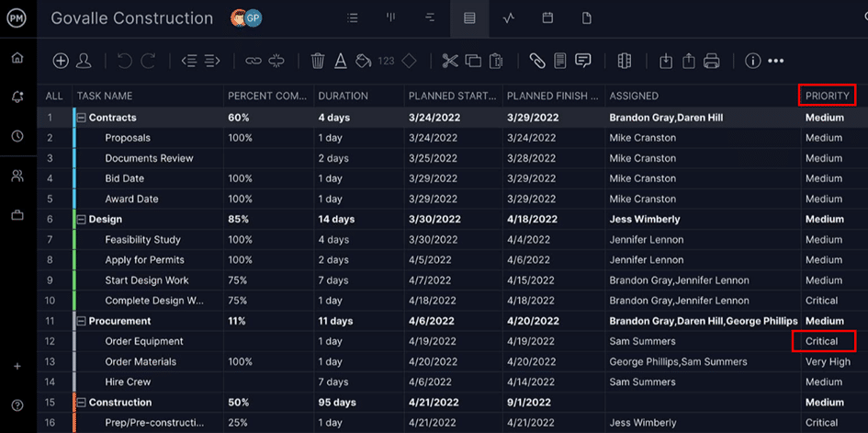Click the ASSIGNED column header
Image resolution: width=868 pixels, height=433 pixels.
[634, 96]
